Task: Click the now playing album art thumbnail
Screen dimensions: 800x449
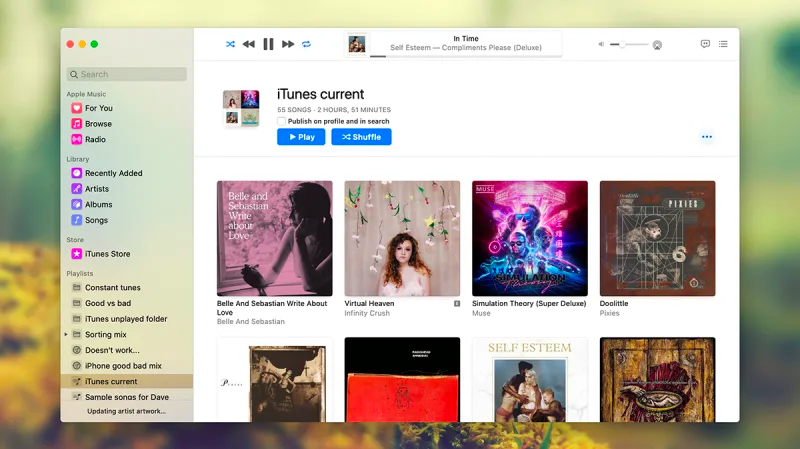Action: 357,44
